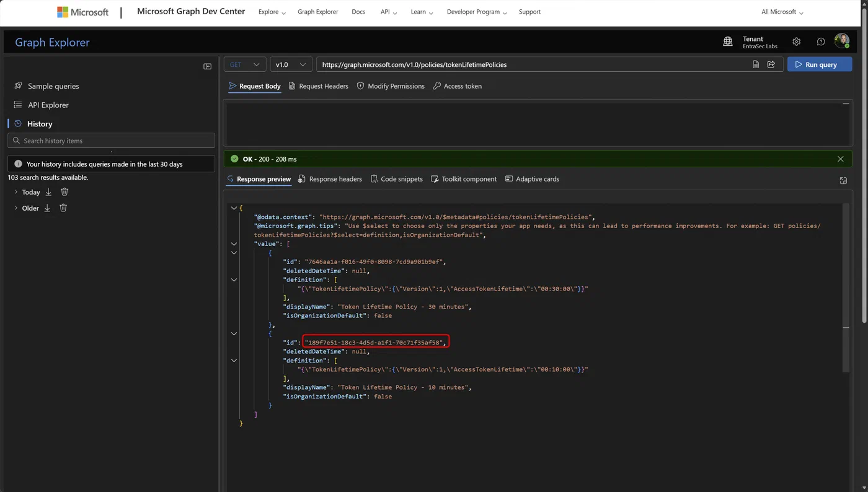Open the Developer Program menu
The image size is (868, 492).
point(477,12)
